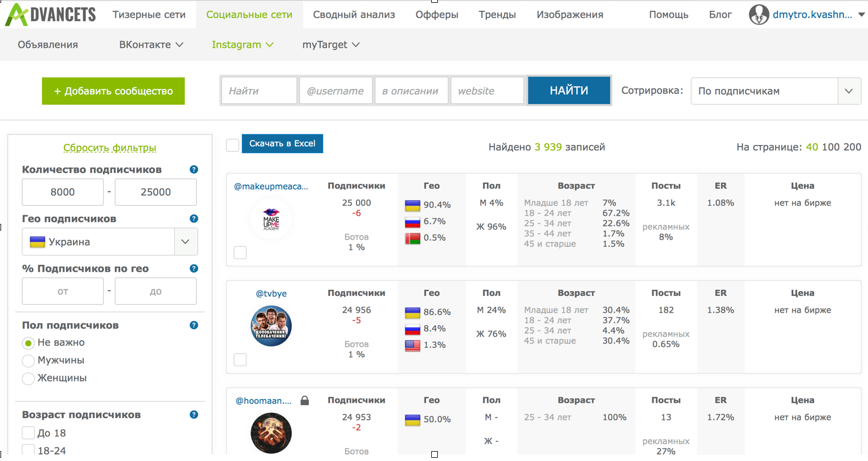Select the Женщины radio button

(x=28, y=378)
